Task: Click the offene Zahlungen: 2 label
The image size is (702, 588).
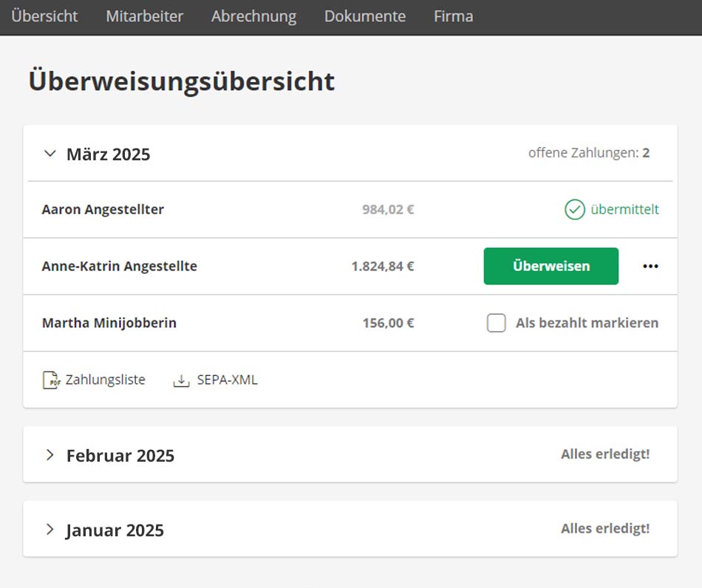Action: point(588,154)
